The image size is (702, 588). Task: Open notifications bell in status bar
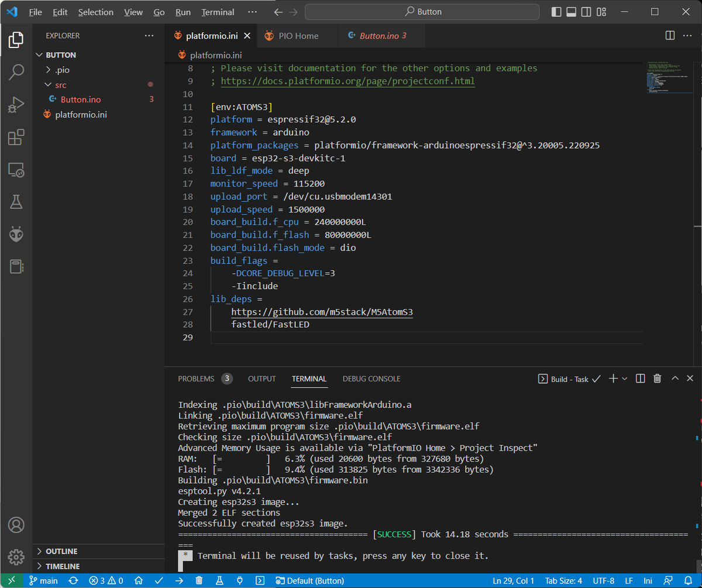(x=688, y=581)
